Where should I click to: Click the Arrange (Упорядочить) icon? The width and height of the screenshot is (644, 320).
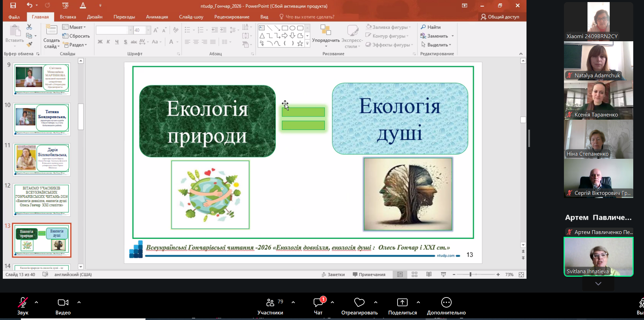tap(325, 31)
